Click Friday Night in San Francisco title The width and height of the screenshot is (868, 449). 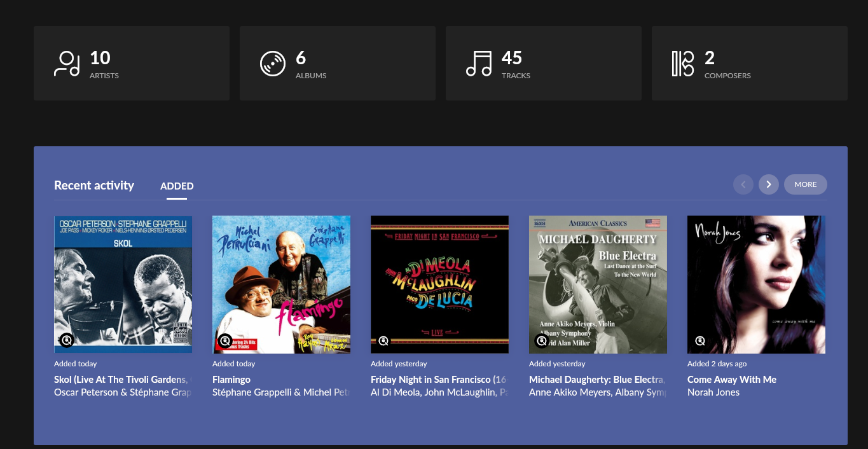point(439,380)
